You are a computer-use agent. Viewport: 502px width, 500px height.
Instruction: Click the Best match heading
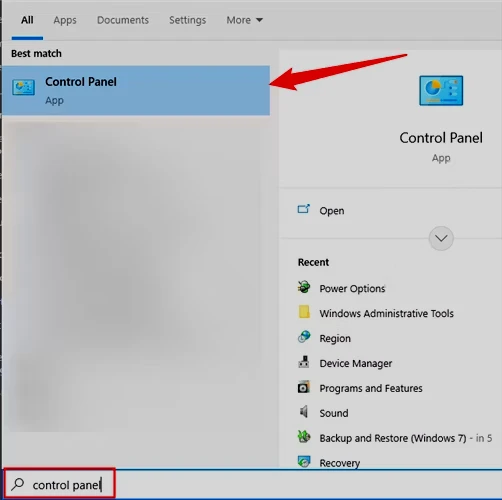tap(36, 53)
